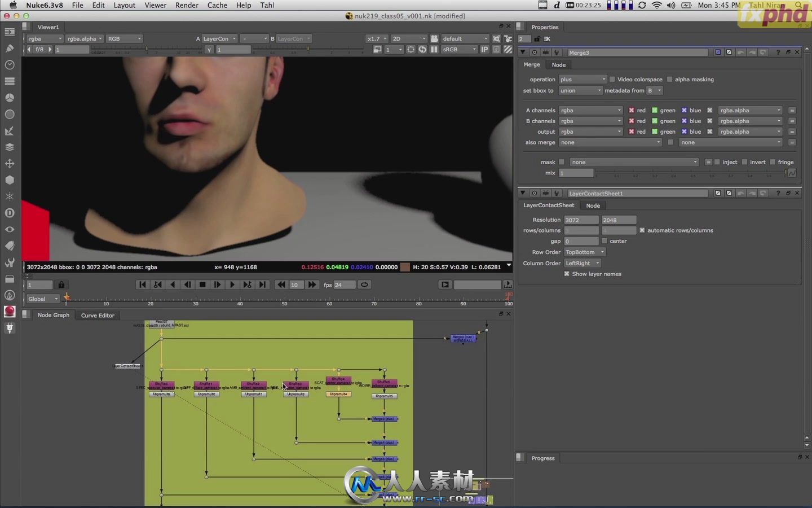The image size is (812, 508).
Task: Click the Resolution 3072 width field
Action: tap(581, 220)
